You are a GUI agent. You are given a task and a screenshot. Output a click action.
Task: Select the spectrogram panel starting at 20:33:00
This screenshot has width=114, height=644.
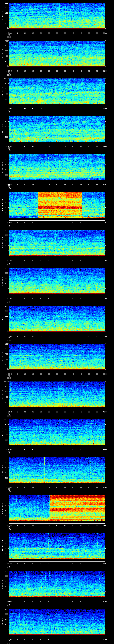point(57,167)
